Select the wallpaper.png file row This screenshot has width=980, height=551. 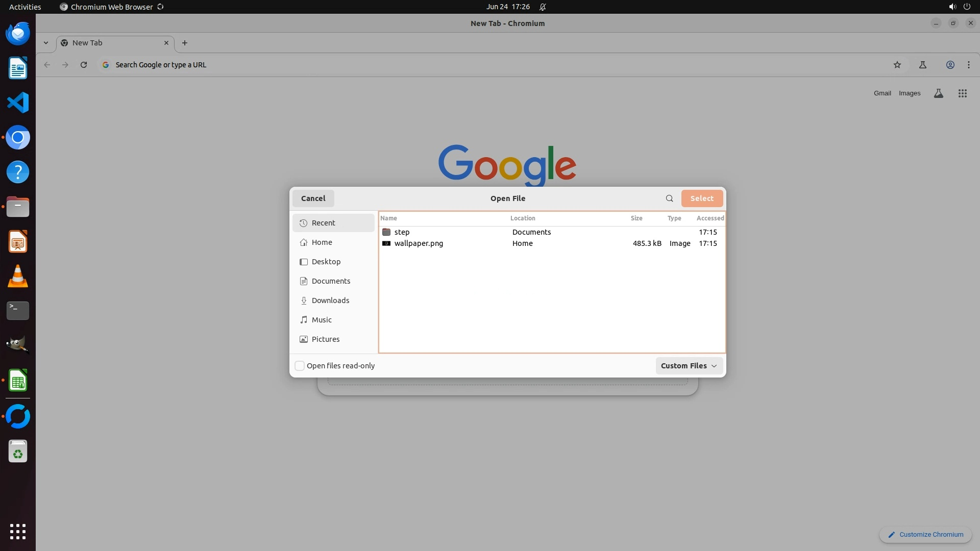point(419,243)
